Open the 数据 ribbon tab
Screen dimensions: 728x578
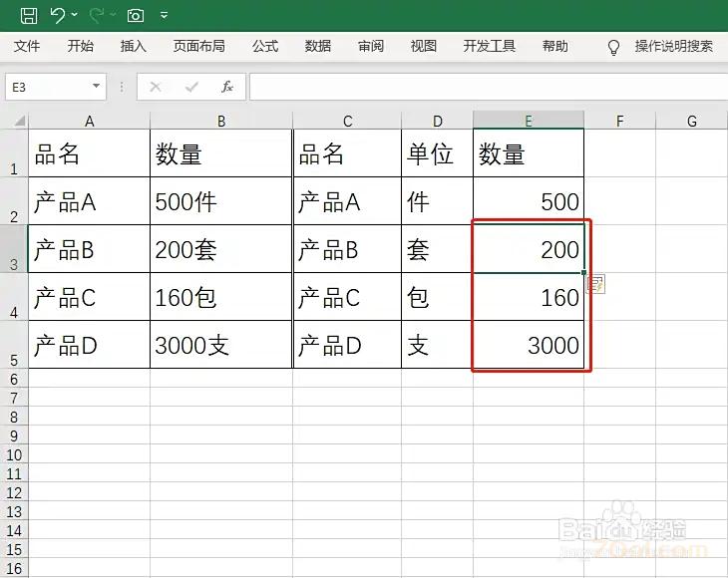318,46
